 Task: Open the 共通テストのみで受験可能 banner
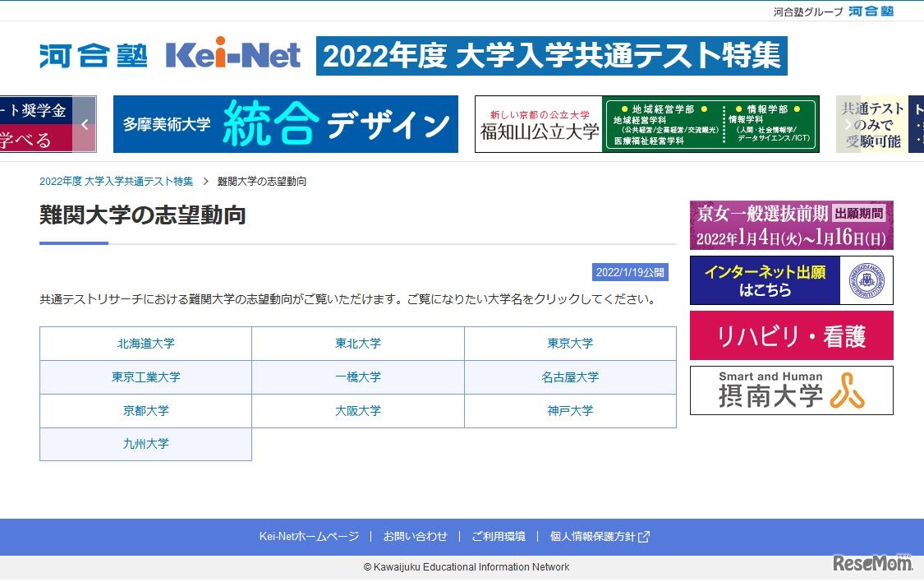point(878,124)
